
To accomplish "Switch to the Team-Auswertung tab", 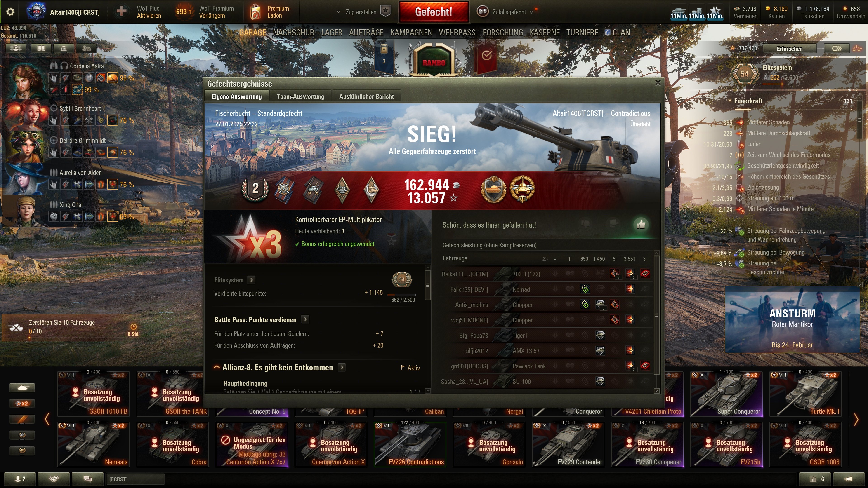I will pyautogui.click(x=300, y=96).
